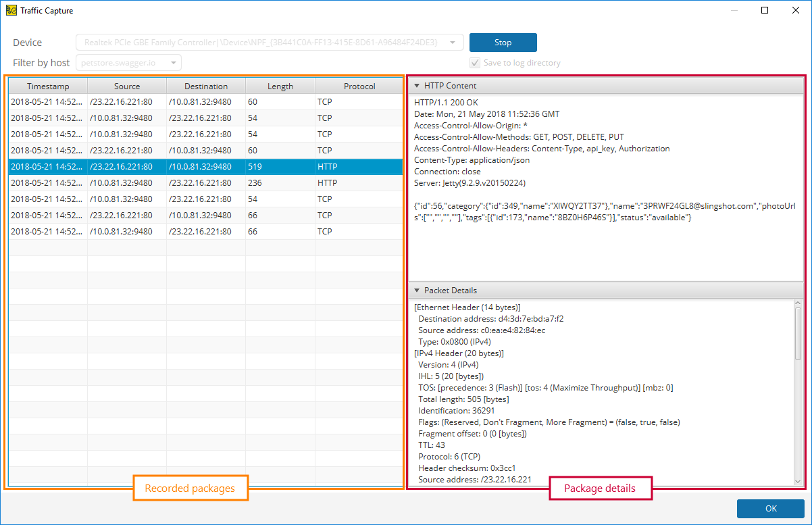Screen dimensions: 812x525
Task: Select the last TCP packet with length 66
Action: [203, 231]
